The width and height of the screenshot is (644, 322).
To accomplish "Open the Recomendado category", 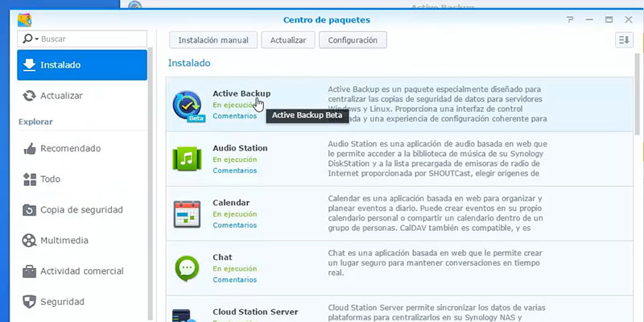I will (82, 149).
